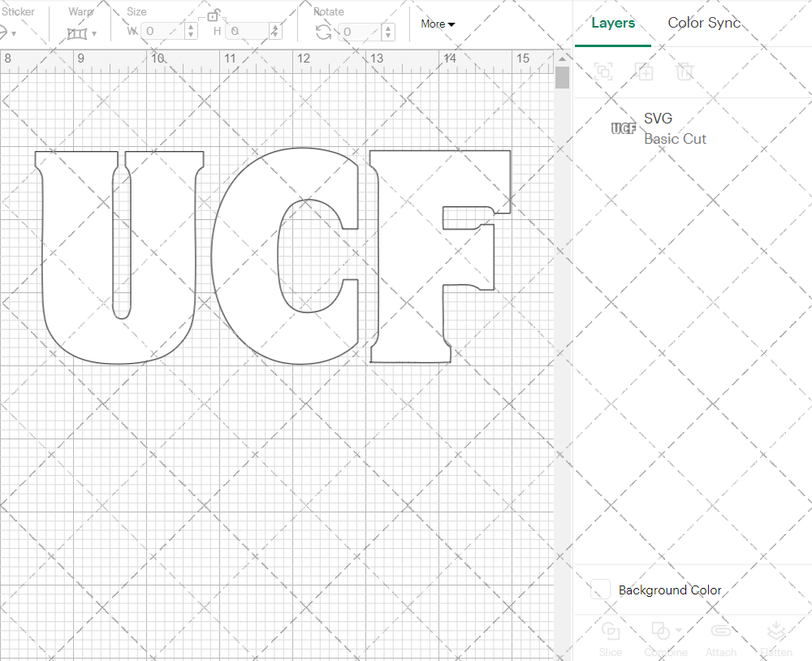Select the SVG layer name

[659, 118]
